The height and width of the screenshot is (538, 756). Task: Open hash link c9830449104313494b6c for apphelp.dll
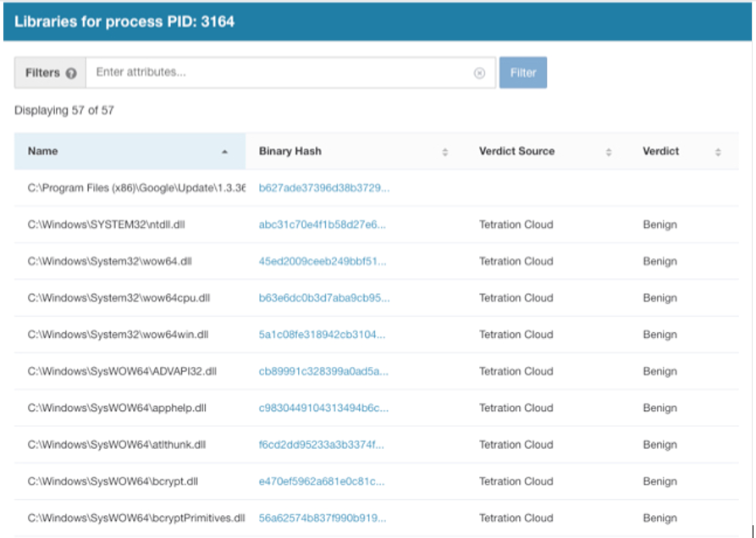click(323, 408)
